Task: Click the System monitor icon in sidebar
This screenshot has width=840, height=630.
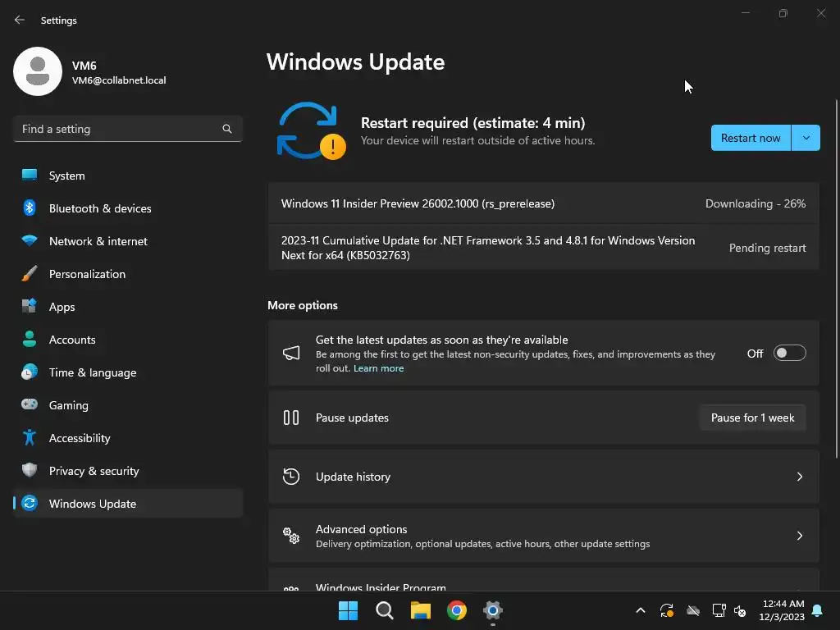Action: 30,176
